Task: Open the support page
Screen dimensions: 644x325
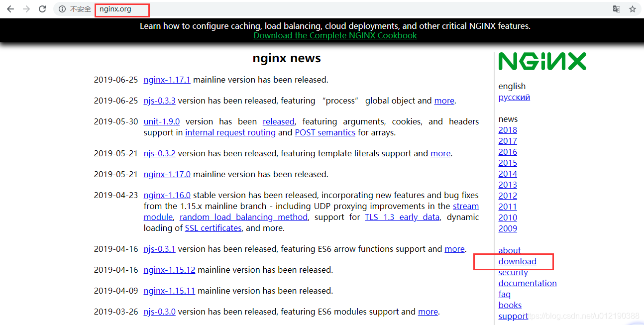Action: (513, 316)
